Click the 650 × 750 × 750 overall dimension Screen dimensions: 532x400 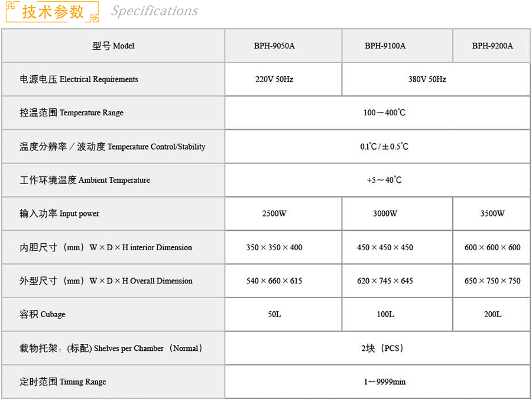coord(492,281)
